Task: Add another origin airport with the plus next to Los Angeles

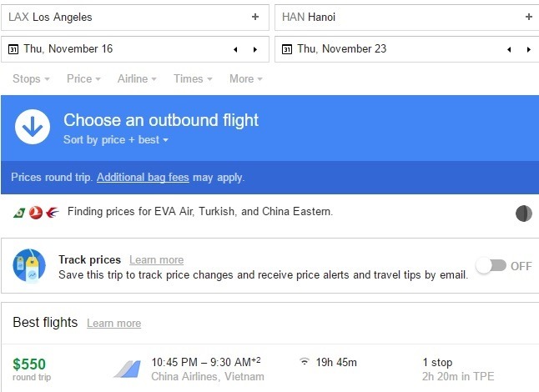Action: 255,17
